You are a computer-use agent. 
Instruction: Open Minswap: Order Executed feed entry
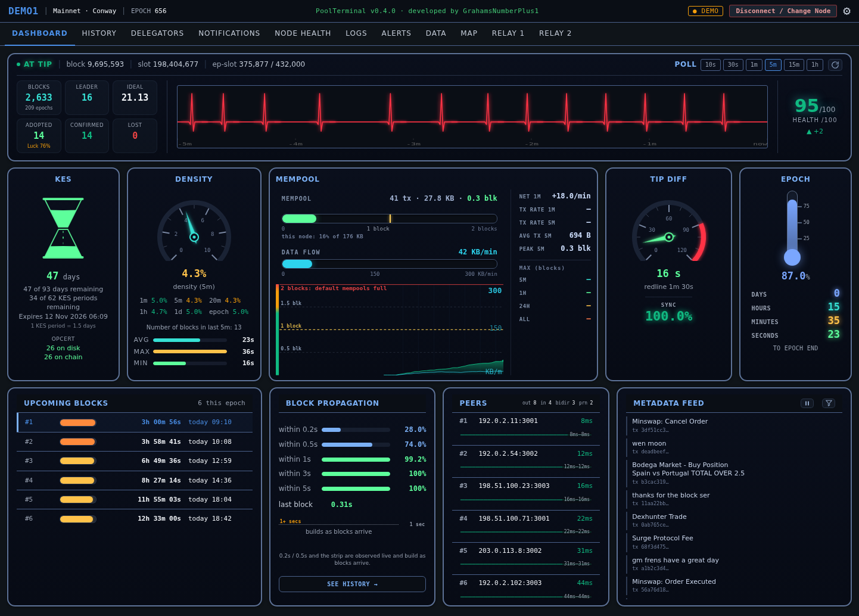click(734, 586)
